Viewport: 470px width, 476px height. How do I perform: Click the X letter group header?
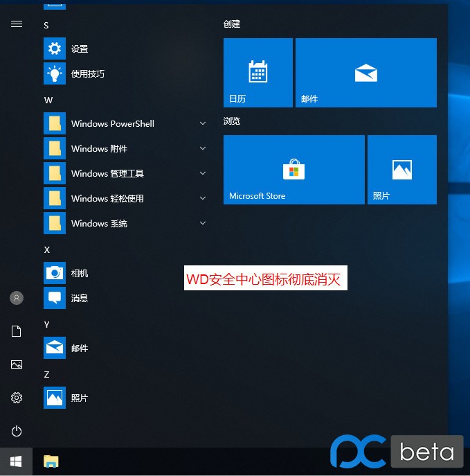pos(46,250)
